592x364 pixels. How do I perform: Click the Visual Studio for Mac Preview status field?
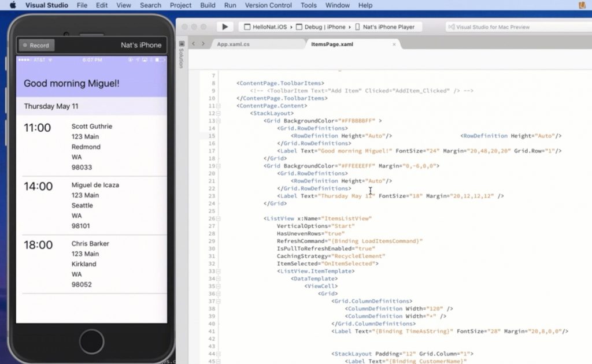[519, 27]
